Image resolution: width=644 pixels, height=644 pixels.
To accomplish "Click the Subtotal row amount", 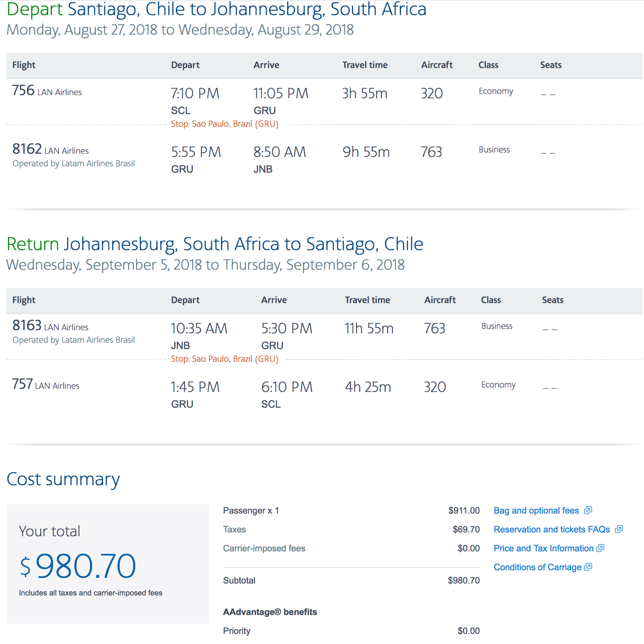I will point(463,581).
